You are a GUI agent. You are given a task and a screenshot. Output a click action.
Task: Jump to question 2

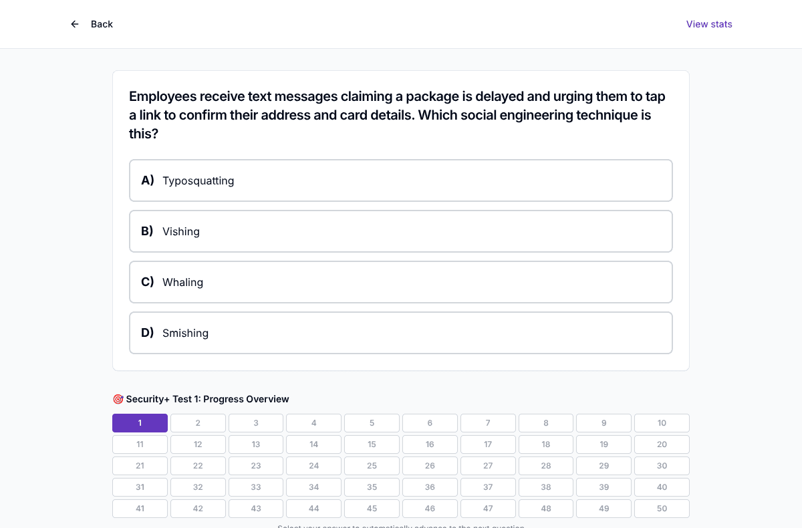198,423
